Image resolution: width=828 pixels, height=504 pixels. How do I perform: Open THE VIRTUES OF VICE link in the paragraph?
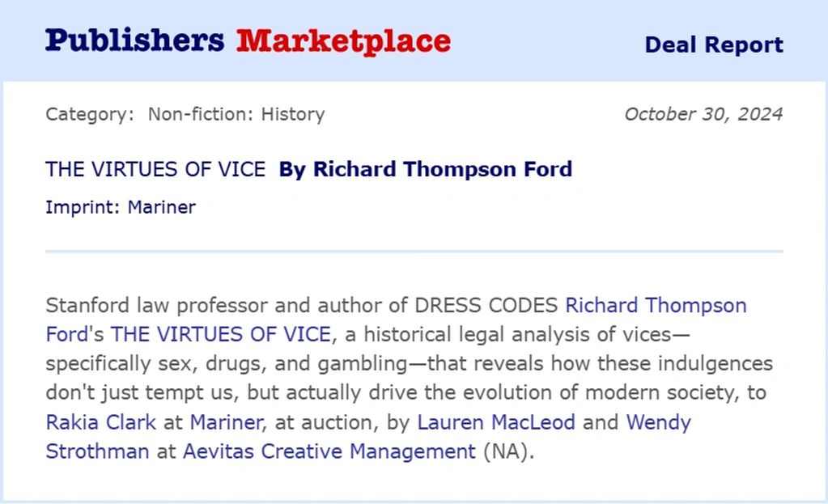click(x=221, y=335)
